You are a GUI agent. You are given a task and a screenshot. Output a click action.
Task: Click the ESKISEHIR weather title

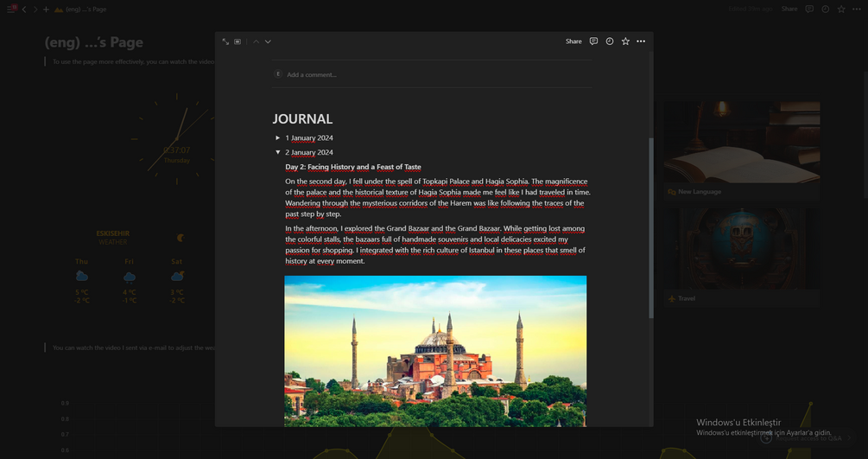coord(113,233)
